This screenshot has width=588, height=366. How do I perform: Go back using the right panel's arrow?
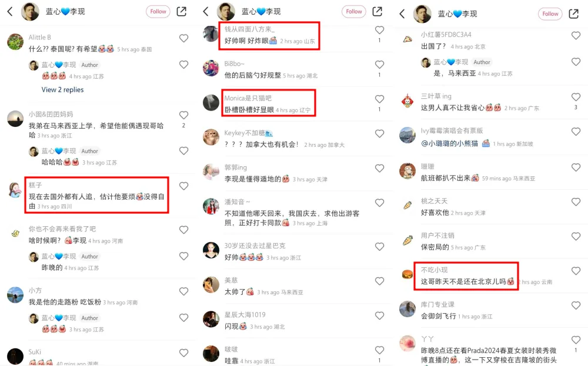click(x=402, y=14)
